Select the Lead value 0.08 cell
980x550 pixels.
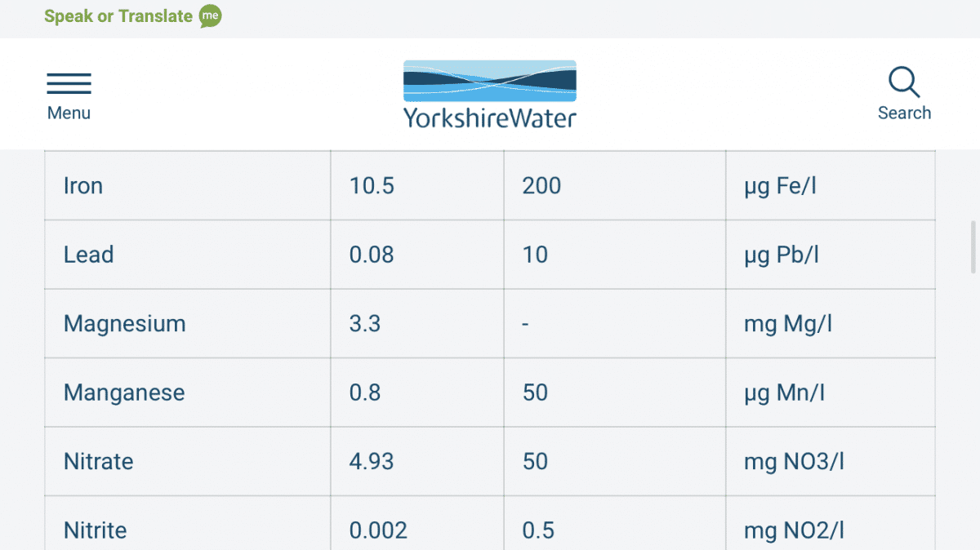417,255
